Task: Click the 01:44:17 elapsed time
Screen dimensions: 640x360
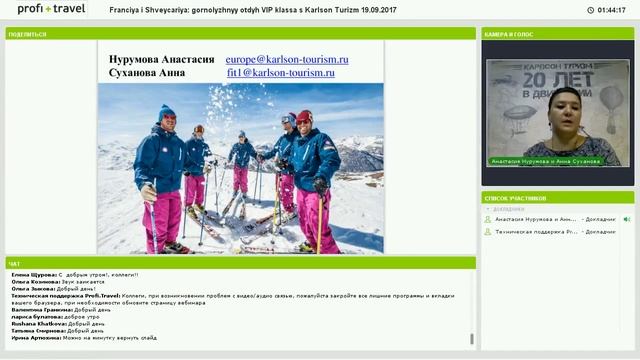Action: coord(611,10)
